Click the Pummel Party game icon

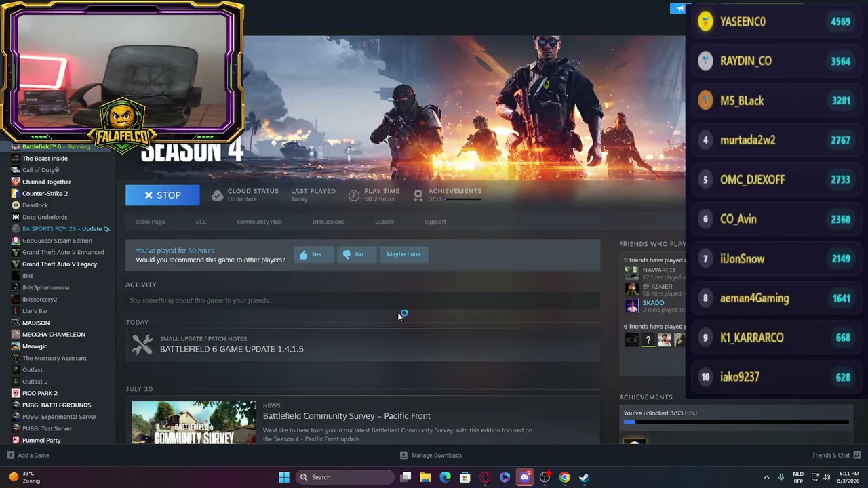(16, 440)
